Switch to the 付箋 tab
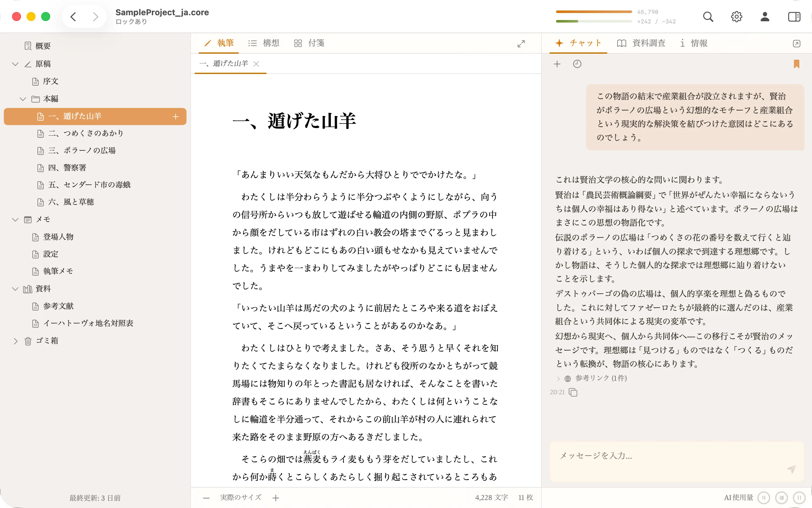Image resolution: width=812 pixels, height=508 pixels. pyautogui.click(x=309, y=43)
